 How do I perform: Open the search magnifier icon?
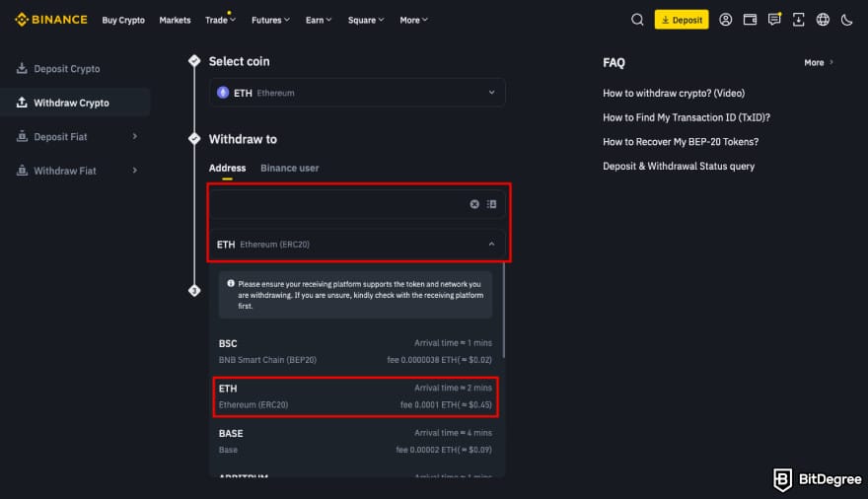(x=637, y=20)
